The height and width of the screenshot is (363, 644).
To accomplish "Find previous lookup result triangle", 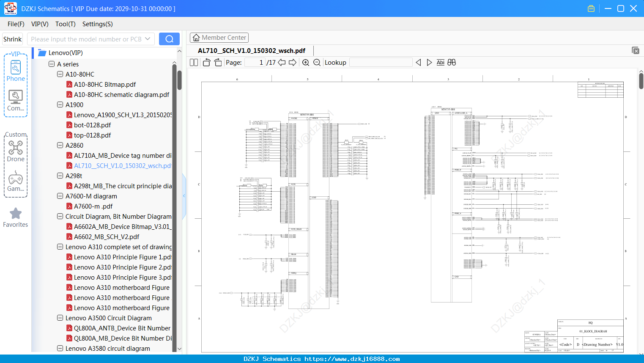I will pyautogui.click(x=418, y=63).
